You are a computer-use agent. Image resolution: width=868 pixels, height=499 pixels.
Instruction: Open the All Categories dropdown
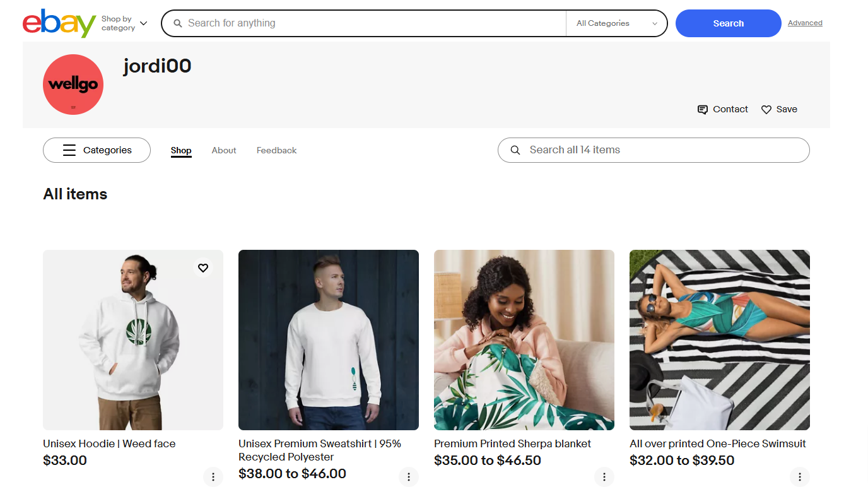coord(616,23)
